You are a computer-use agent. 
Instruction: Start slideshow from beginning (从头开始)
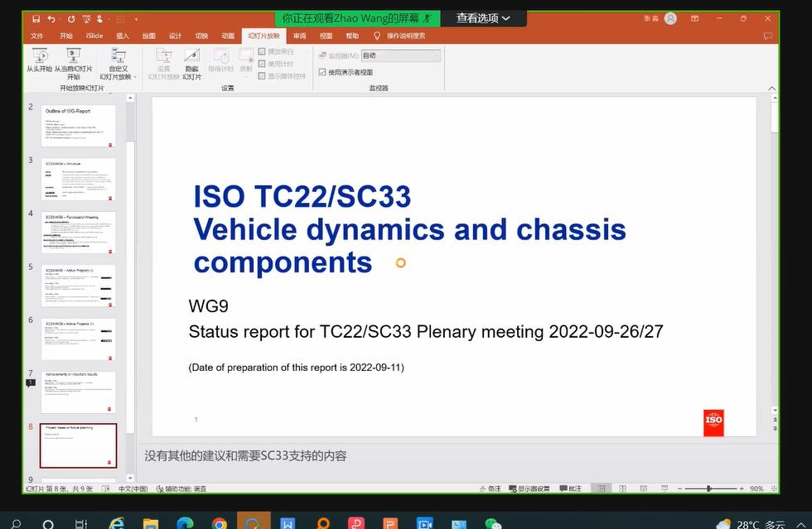pos(39,61)
